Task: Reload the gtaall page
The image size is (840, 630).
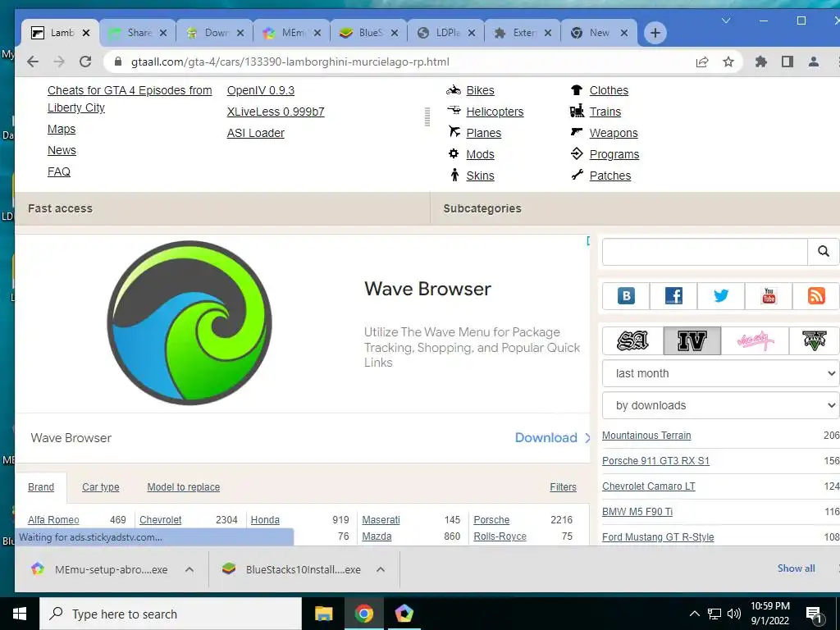Action: tap(85, 62)
